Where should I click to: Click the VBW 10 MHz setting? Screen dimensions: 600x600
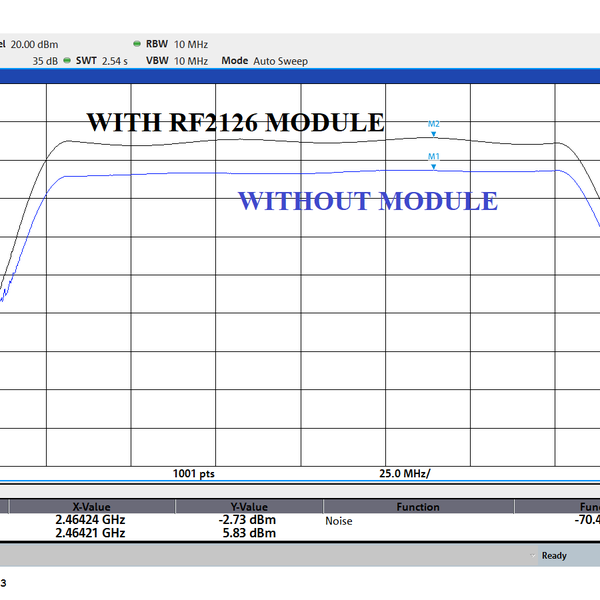[177, 61]
